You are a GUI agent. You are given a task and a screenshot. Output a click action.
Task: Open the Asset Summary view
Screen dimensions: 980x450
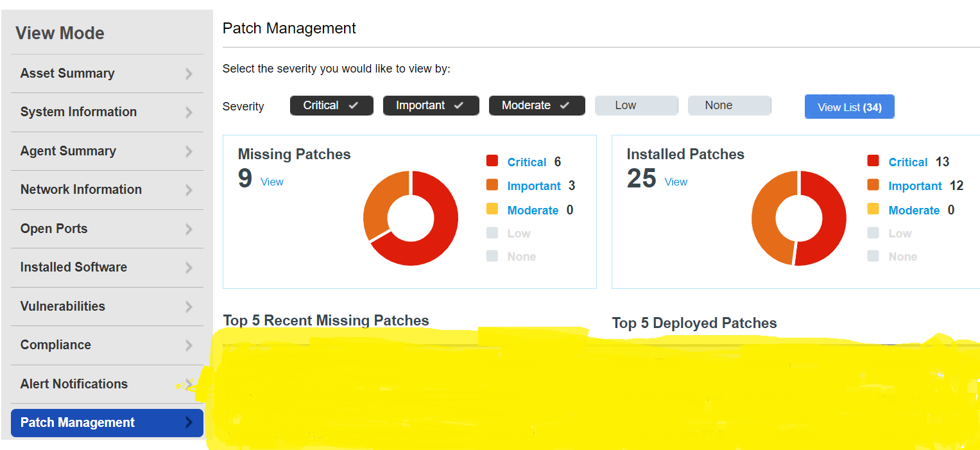107,74
